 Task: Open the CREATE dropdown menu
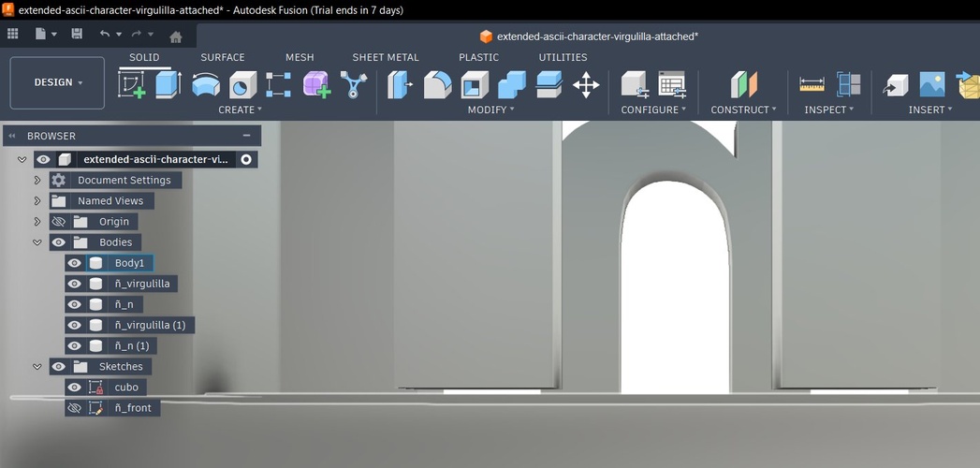coord(240,110)
